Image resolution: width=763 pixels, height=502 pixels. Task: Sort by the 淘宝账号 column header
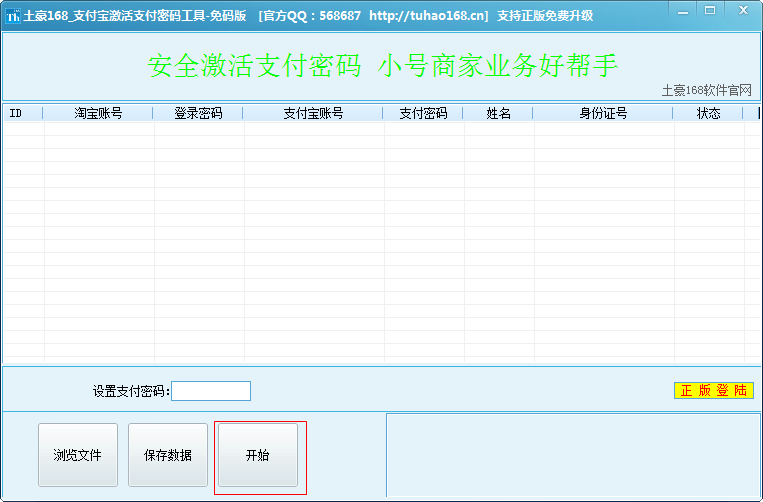click(x=98, y=113)
